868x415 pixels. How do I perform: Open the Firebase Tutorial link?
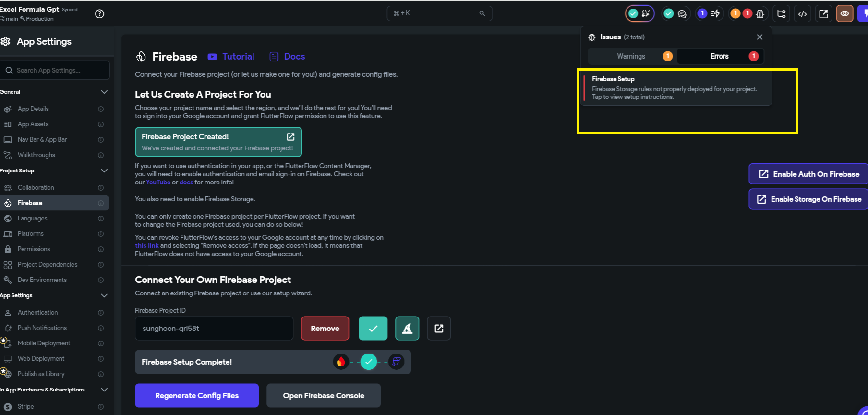(x=231, y=57)
